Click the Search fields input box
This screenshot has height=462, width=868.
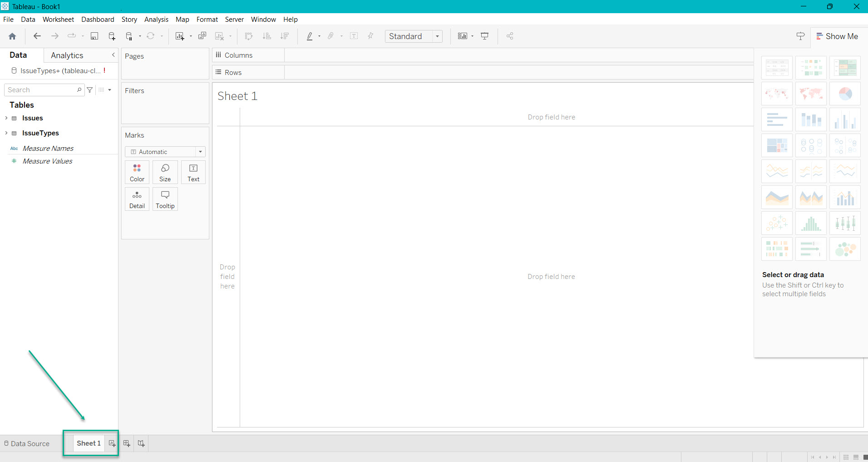41,90
